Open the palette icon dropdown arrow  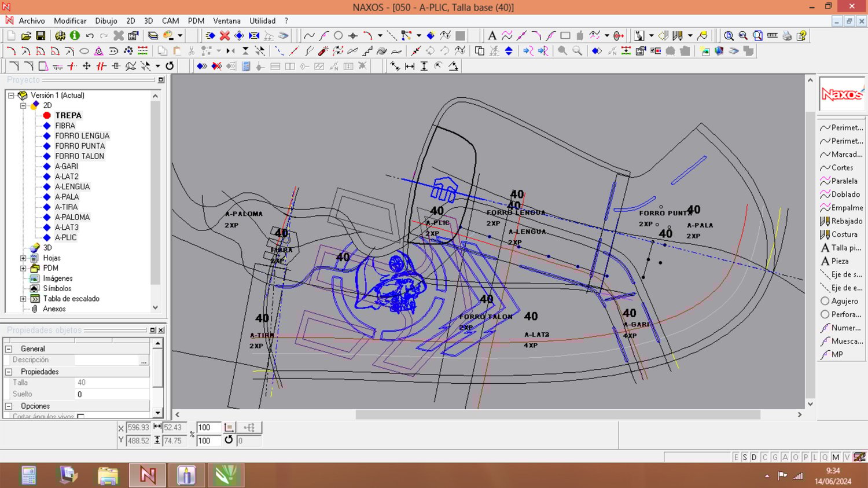point(180,36)
